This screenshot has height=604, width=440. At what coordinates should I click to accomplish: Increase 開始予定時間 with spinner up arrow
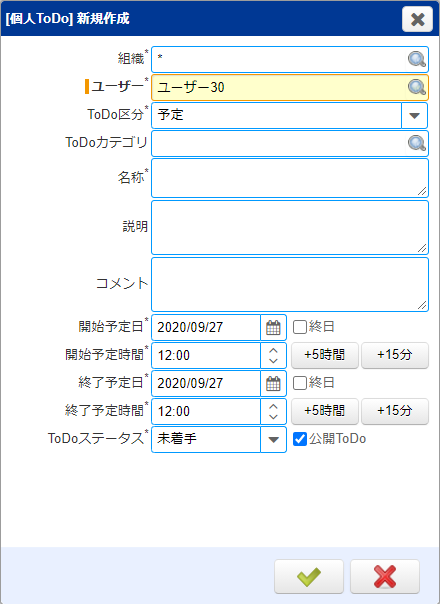[x=273, y=350]
